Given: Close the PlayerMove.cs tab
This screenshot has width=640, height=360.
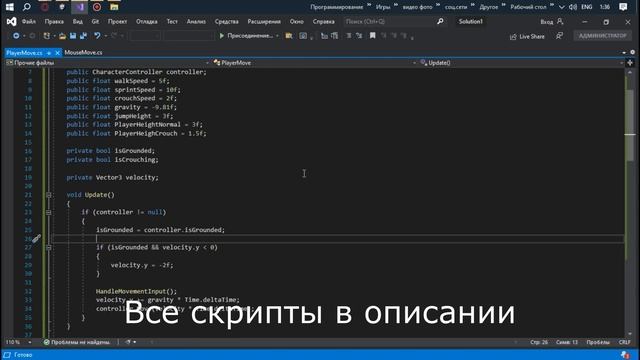Looking at the screenshot, I should (x=57, y=53).
